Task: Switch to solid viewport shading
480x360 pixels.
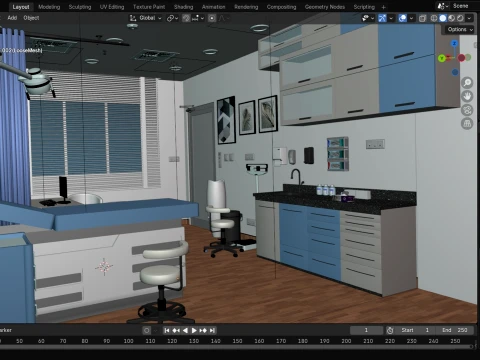Action: 443,18
